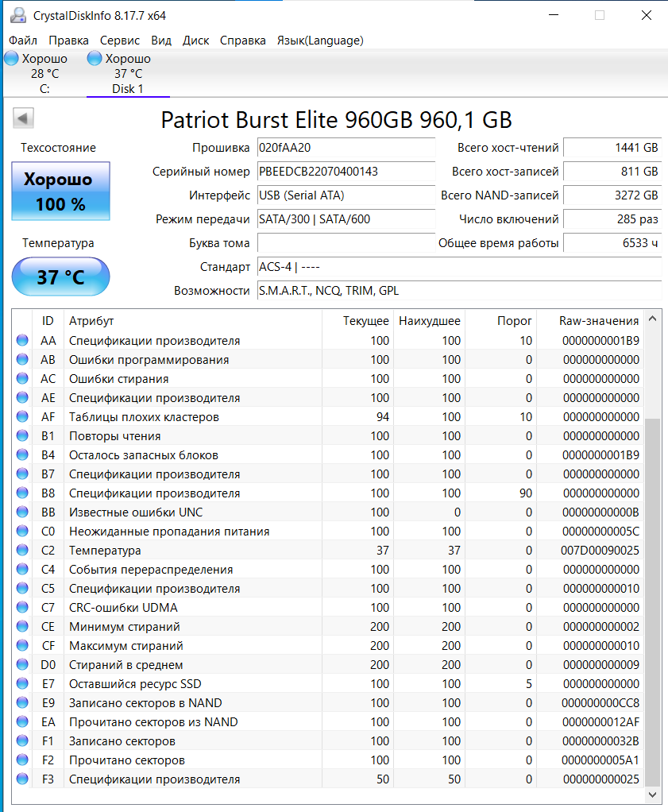This screenshot has height=812, width=668.
Task: Select row F2 Прочитано секторов
Action: 328,760
